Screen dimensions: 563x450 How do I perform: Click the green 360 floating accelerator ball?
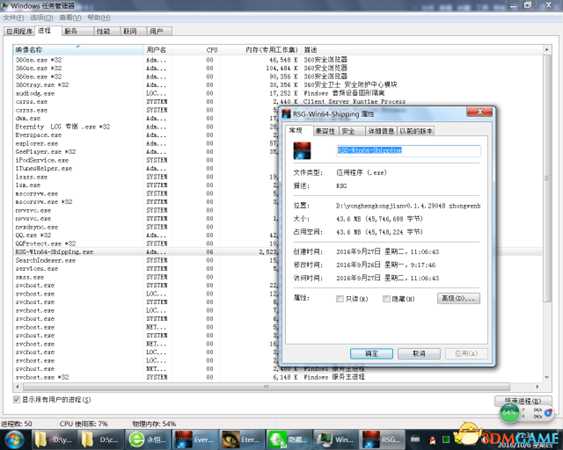tap(510, 413)
